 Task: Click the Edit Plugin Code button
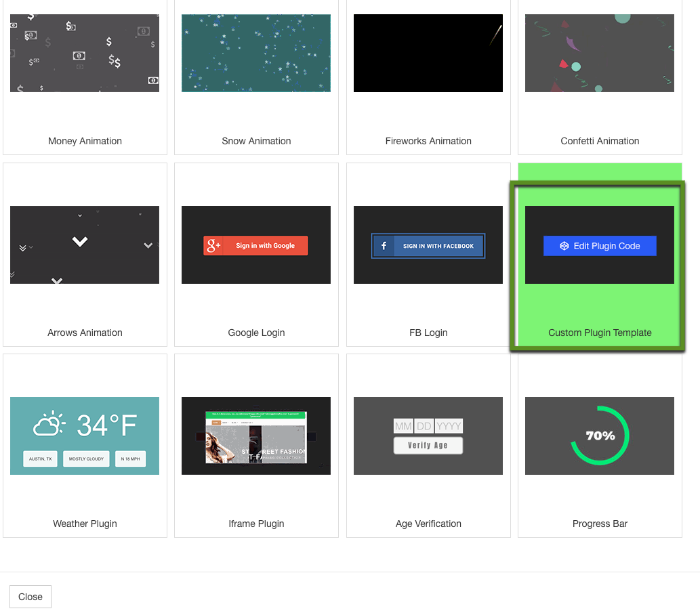(600, 246)
